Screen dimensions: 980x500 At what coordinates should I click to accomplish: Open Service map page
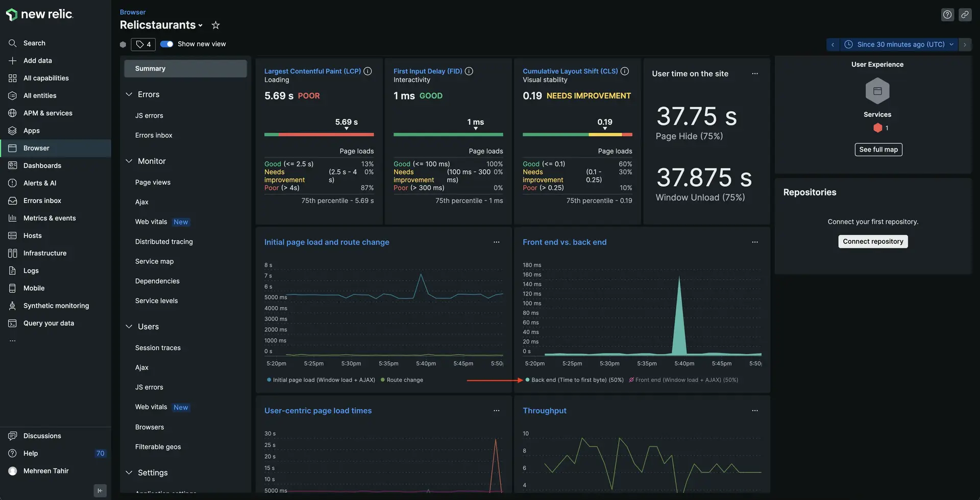click(x=154, y=262)
